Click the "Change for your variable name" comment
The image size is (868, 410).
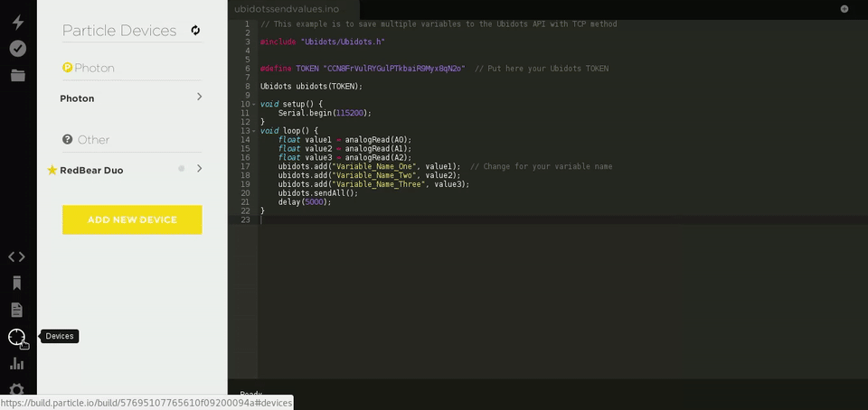click(542, 166)
